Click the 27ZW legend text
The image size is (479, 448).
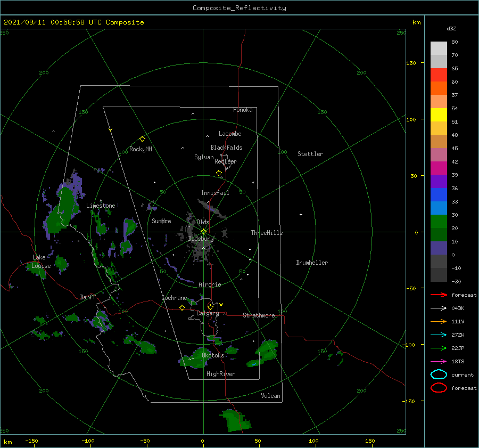(458, 335)
